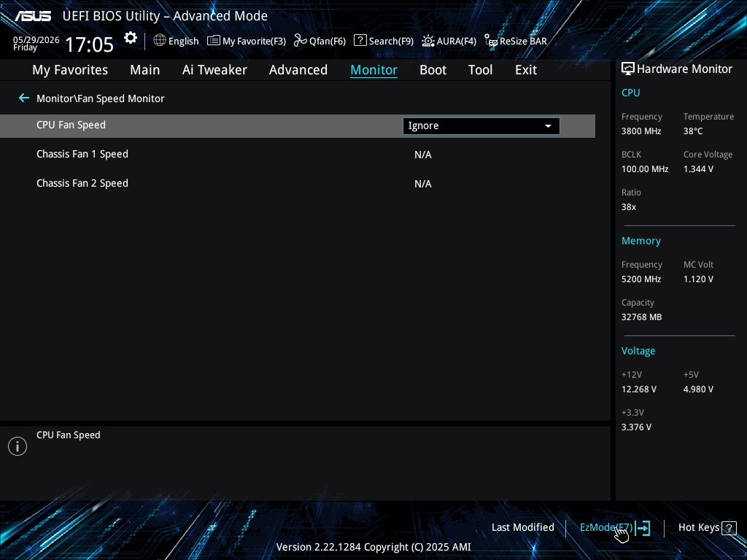This screenshot has height=560, width=747.
Task: Open My Favorite(F3) list icon
Action: coord(214,41)
